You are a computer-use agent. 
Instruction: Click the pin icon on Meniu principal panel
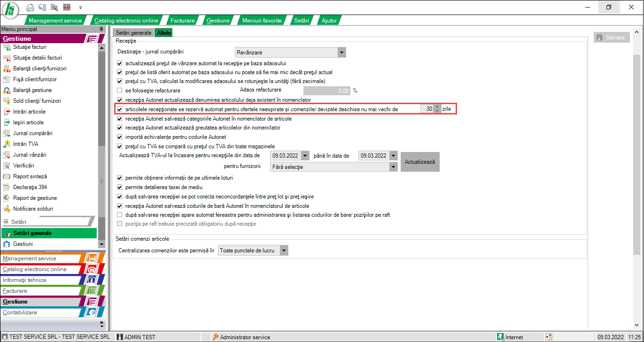tap(101, 29)
